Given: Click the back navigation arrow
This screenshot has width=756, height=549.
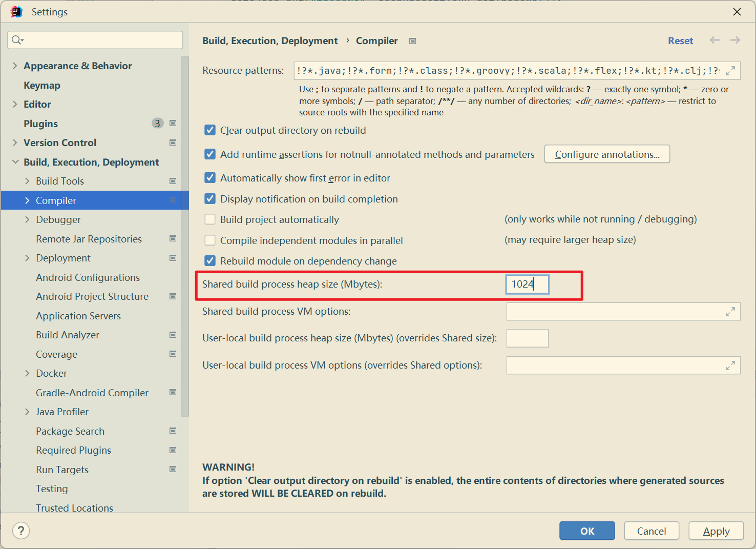Looking at the screenshot, I should click(715, 40).
